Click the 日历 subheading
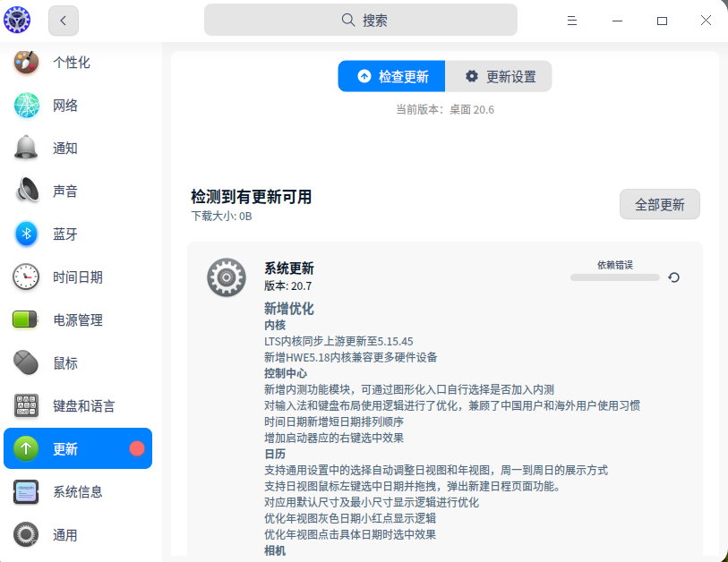 pyautogui.click(x=275, y=454)
